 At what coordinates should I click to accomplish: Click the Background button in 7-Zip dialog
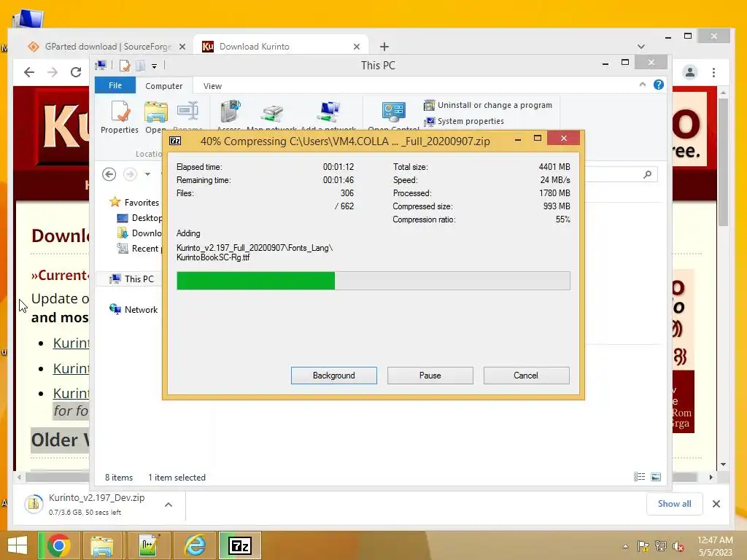coord(333,376)
